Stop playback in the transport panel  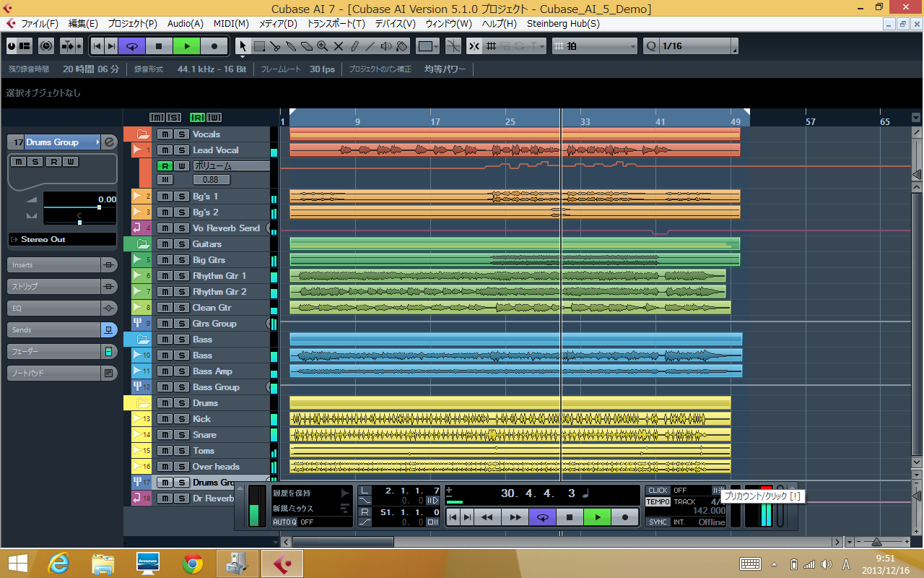point(570,517)
